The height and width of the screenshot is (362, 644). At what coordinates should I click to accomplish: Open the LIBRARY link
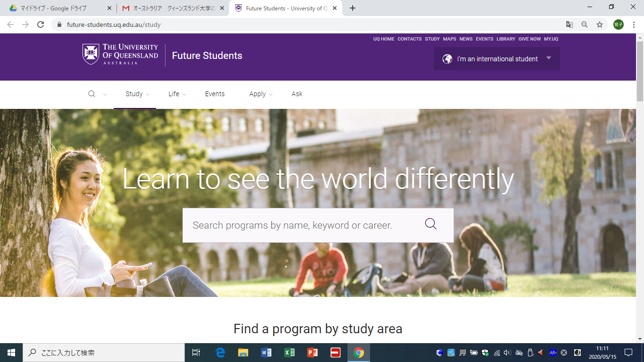tap(506, 39)
